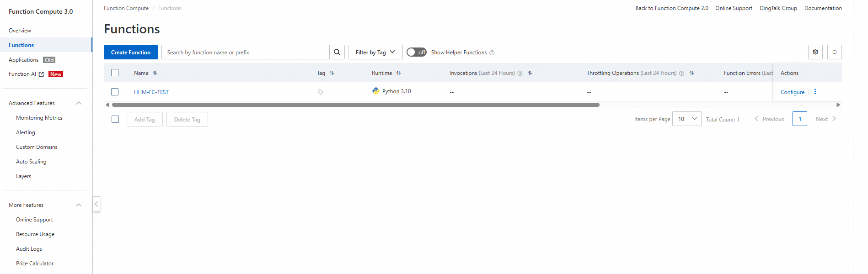The image size is (868, 274).
Task: Click Add Tag button
Action: point(145,119)
